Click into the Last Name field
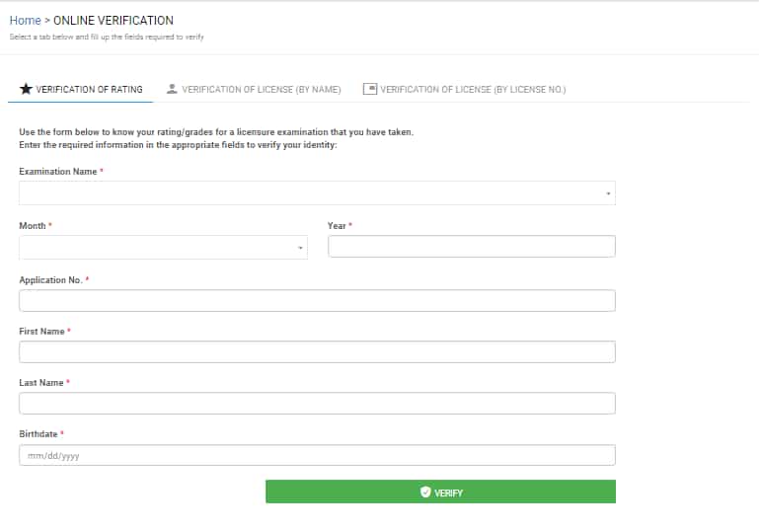This screenshot has height=532, width=759. 317,404
